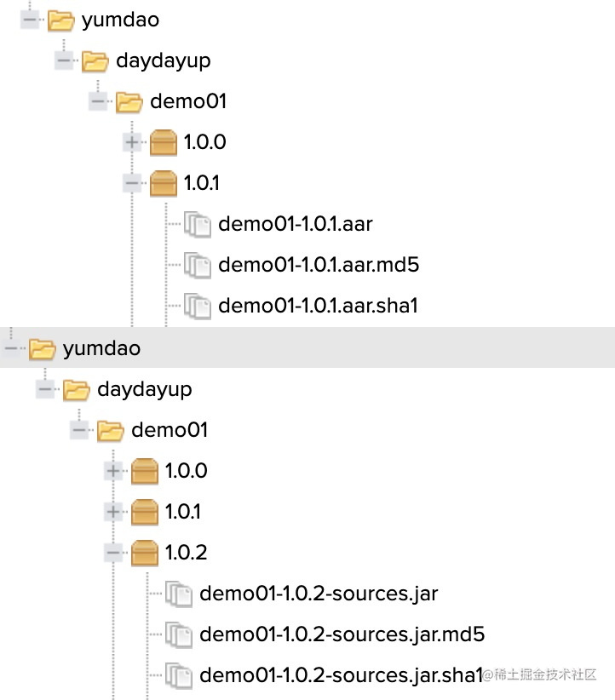Image resolution: width=615 pixels, height=700 pixels.
Task: Click file icon for demo01-1.0.1.aar
Action: [198, 225]
